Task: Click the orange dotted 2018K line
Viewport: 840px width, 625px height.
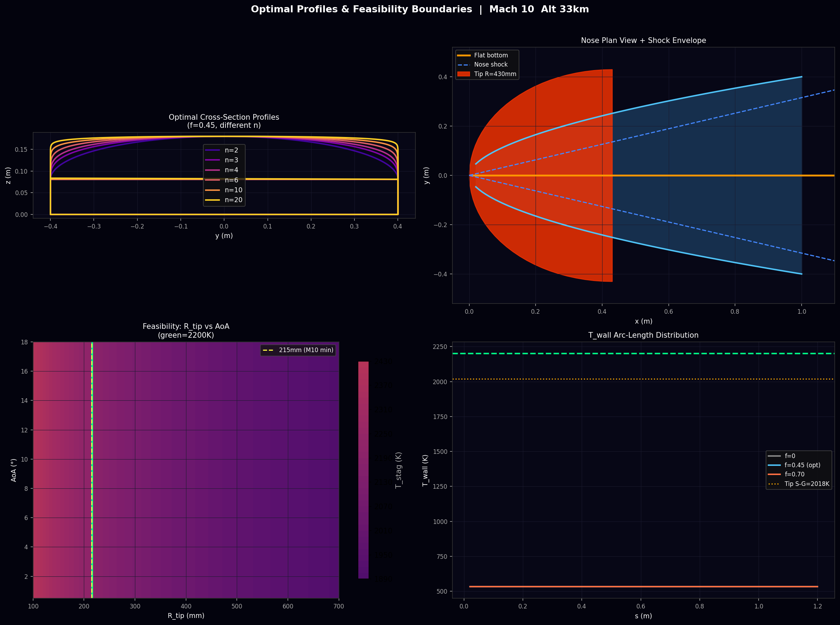Action: 643,379
